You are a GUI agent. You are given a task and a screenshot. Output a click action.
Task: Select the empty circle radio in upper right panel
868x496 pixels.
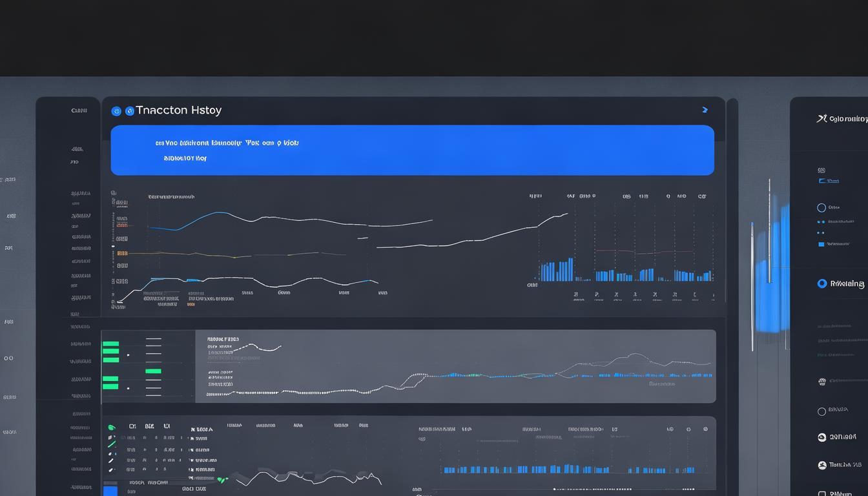(x=821, y=208)
